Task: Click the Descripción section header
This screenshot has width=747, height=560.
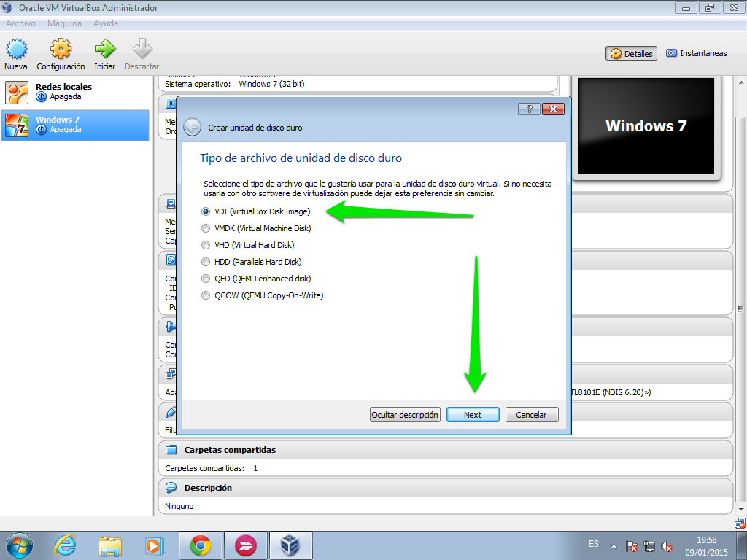Action: [x=446, y=488]
